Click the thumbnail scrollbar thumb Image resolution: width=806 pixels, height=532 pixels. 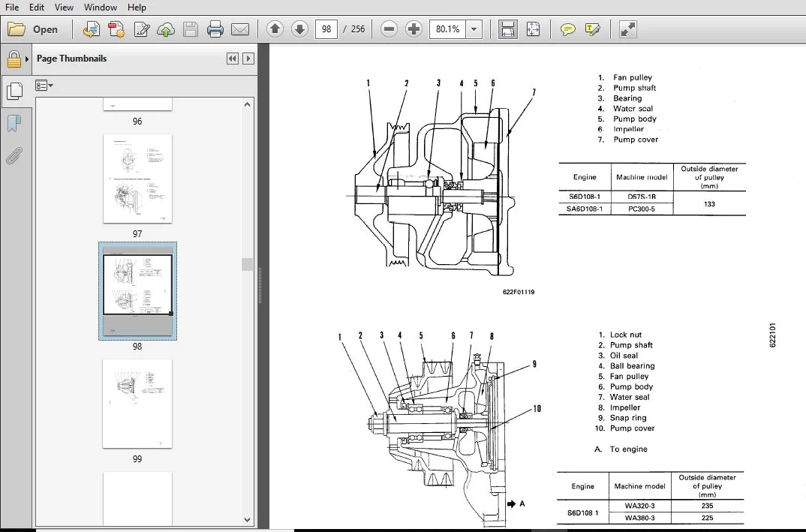click(x=247, y=264)
